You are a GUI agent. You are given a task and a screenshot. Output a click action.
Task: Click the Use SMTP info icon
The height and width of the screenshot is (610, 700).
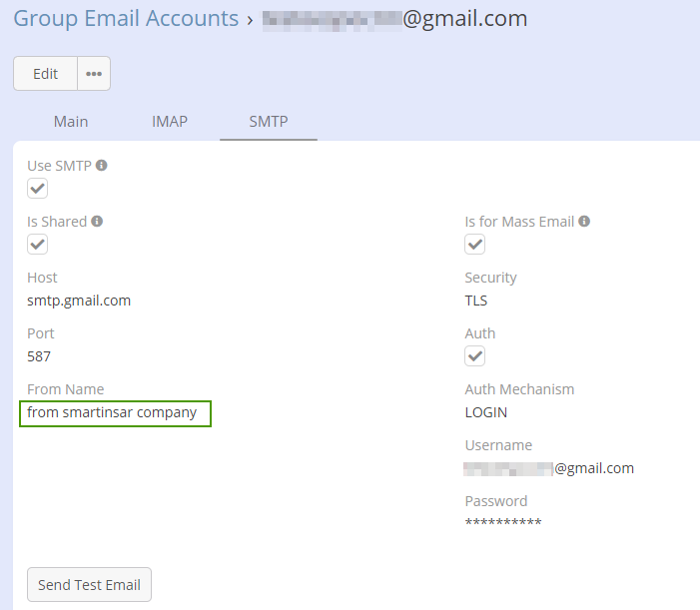pos(101,166)
